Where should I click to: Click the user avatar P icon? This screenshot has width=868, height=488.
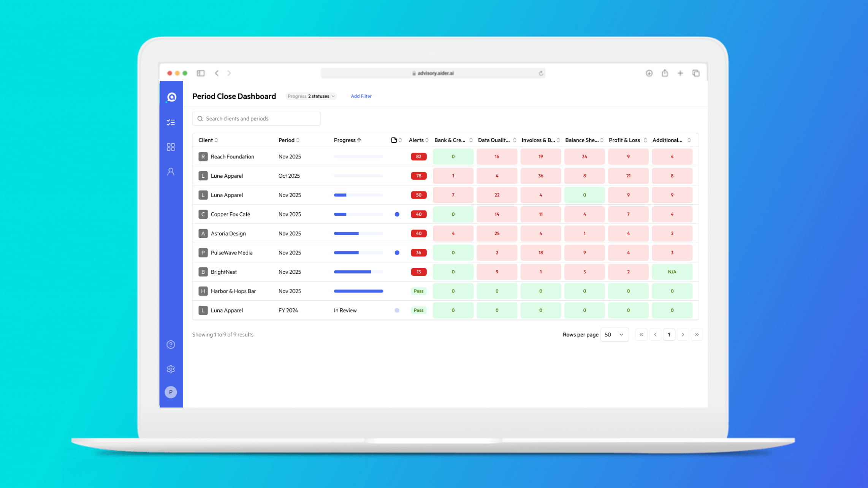coord(171,392)
